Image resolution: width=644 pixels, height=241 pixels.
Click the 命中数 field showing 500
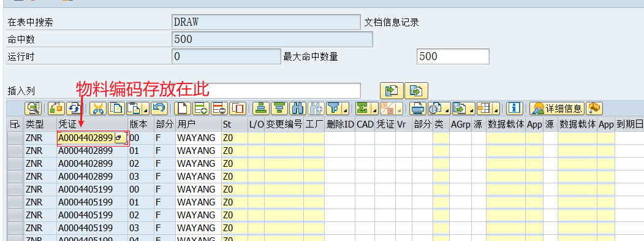tap(272, 39)
